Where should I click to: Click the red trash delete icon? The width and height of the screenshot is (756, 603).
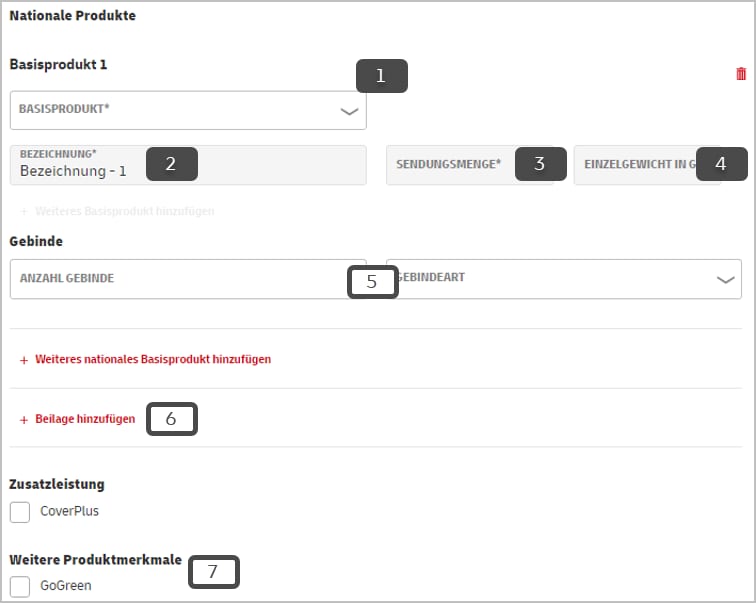click(x=740, y=74)
